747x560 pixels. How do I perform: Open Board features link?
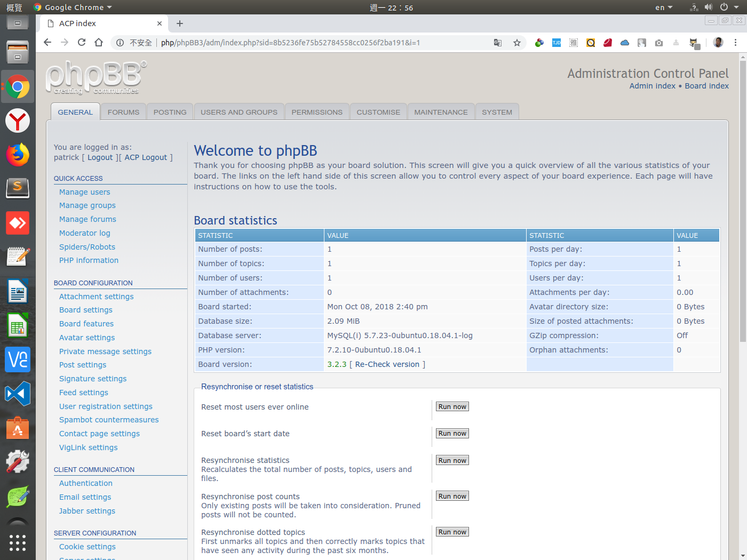click(x=86, y=324)
